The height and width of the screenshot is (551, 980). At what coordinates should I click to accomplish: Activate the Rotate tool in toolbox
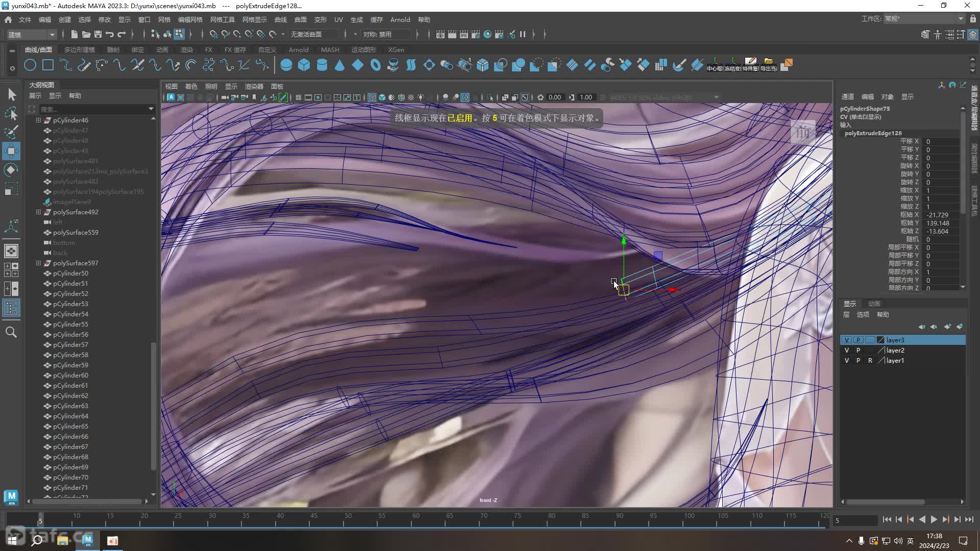[x=11, y=169]
